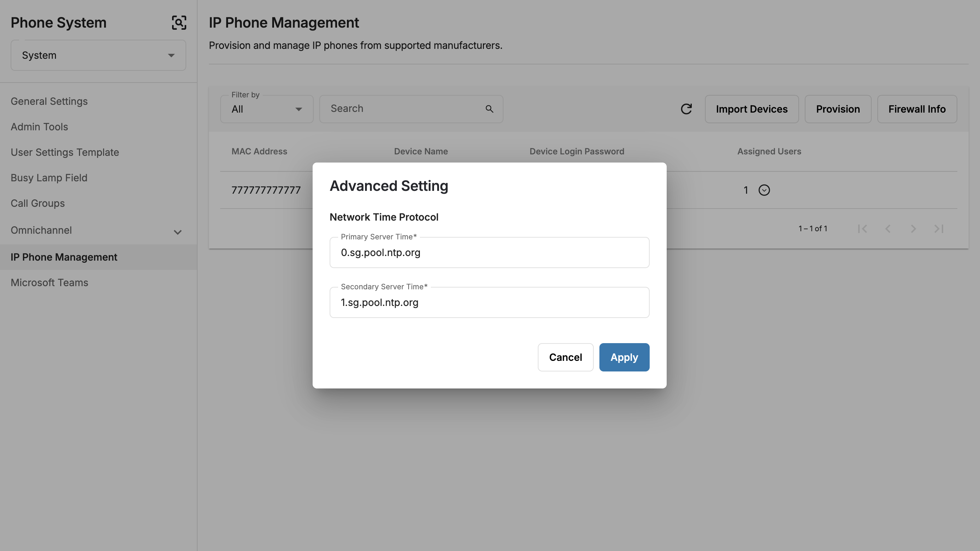The image size is (980, 551).
Task: Click the magnifier search icon
Action: (489, 109)
